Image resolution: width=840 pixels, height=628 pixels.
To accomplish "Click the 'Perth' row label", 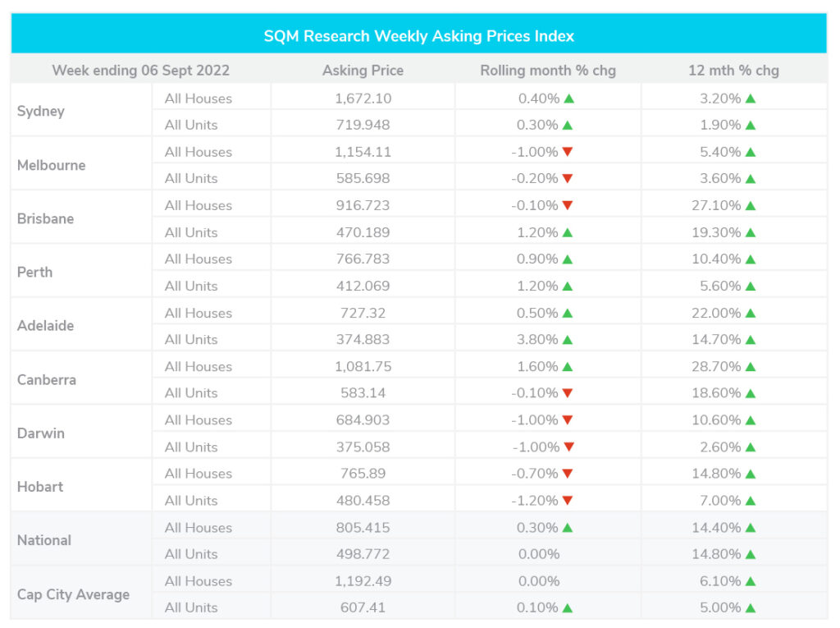I will pos(34,273).
